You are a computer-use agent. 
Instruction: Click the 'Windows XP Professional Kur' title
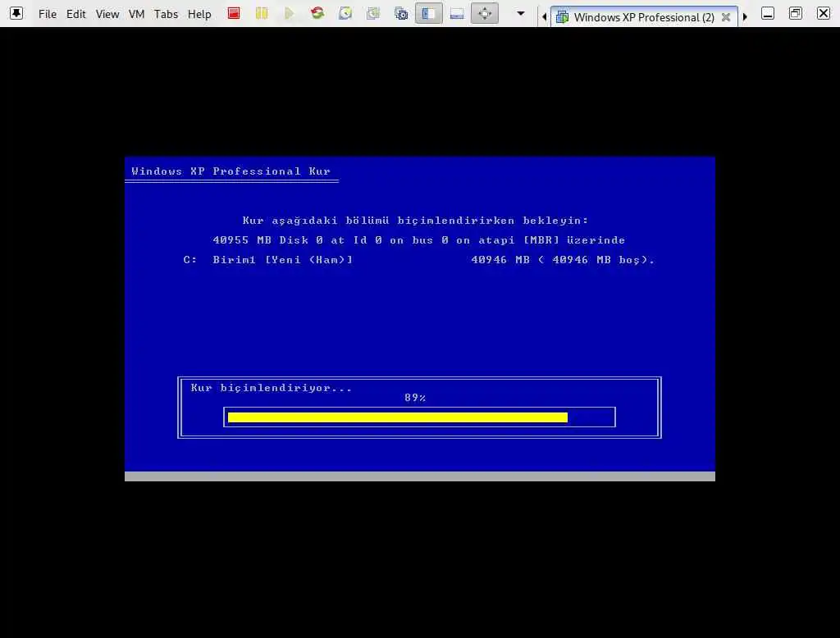point(231,171)
